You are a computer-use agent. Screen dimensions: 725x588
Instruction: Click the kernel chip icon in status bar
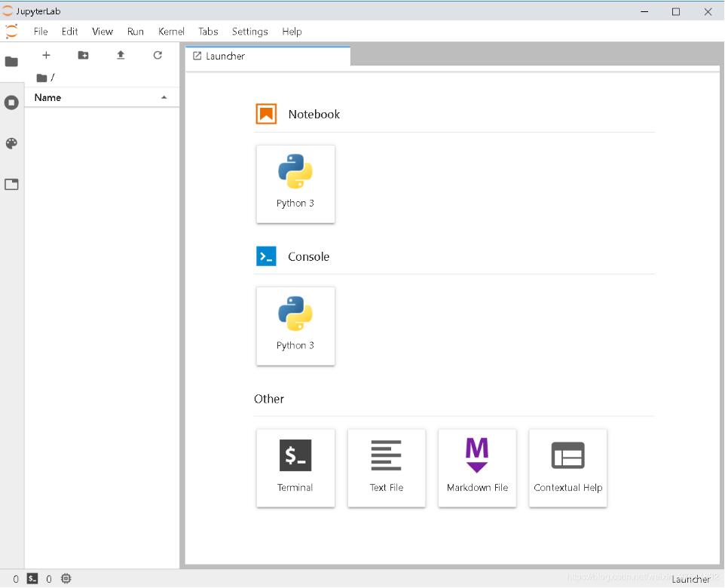[x=66, y=578]
